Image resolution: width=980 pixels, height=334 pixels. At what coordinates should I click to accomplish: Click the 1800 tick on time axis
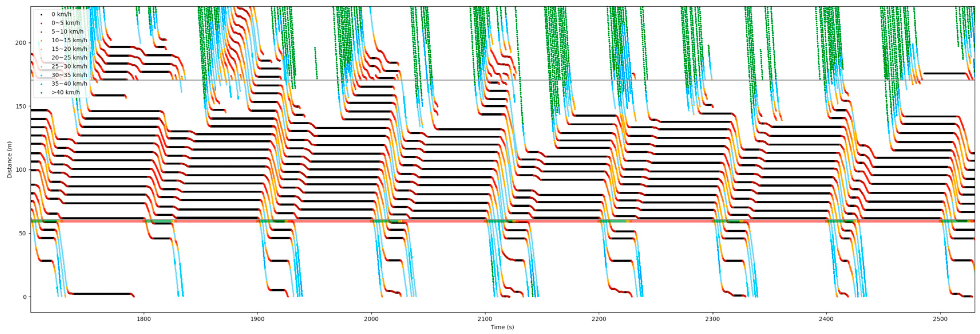tap(143, 319)
